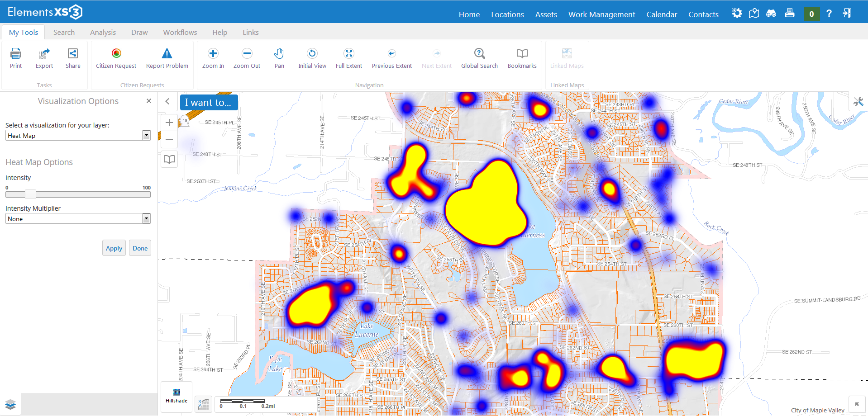
Task: Switch to the Analysis tab
Action: pos(103,33)
